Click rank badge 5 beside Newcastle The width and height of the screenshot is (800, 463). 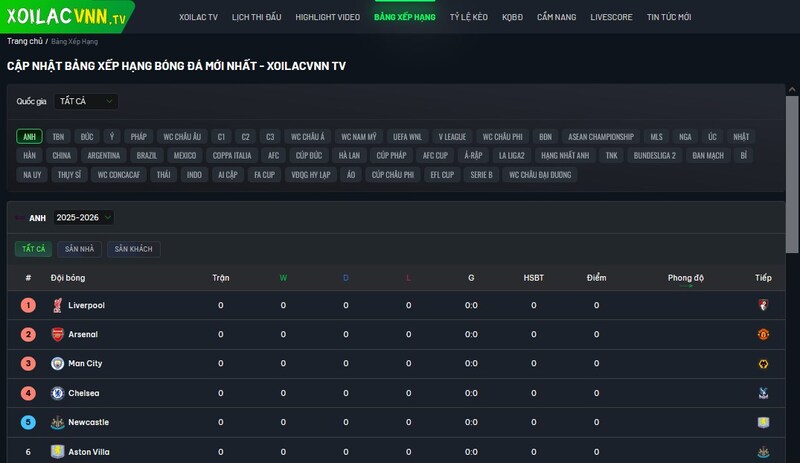28,422
